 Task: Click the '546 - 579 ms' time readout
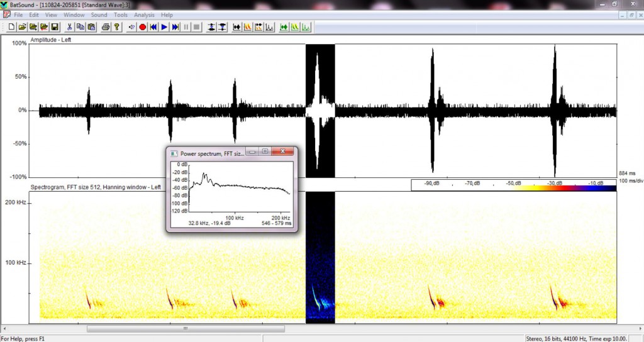pos(277,223)
